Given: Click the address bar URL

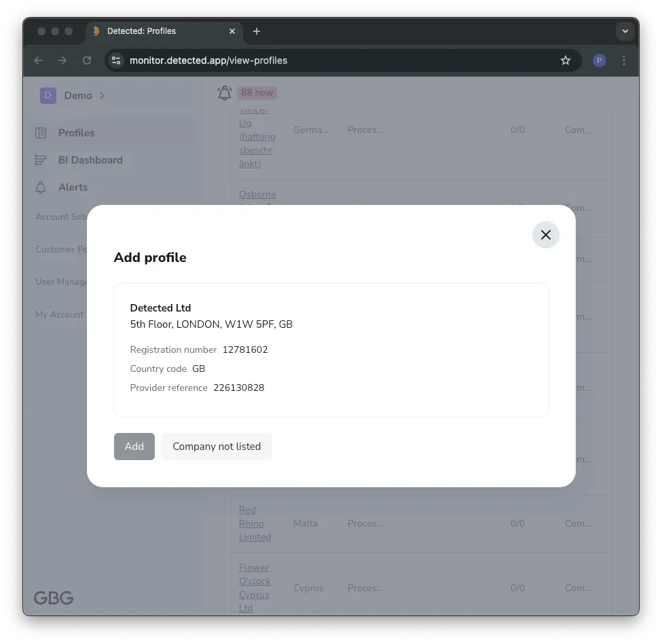Looking at the screenshot, I should point(208,60).
